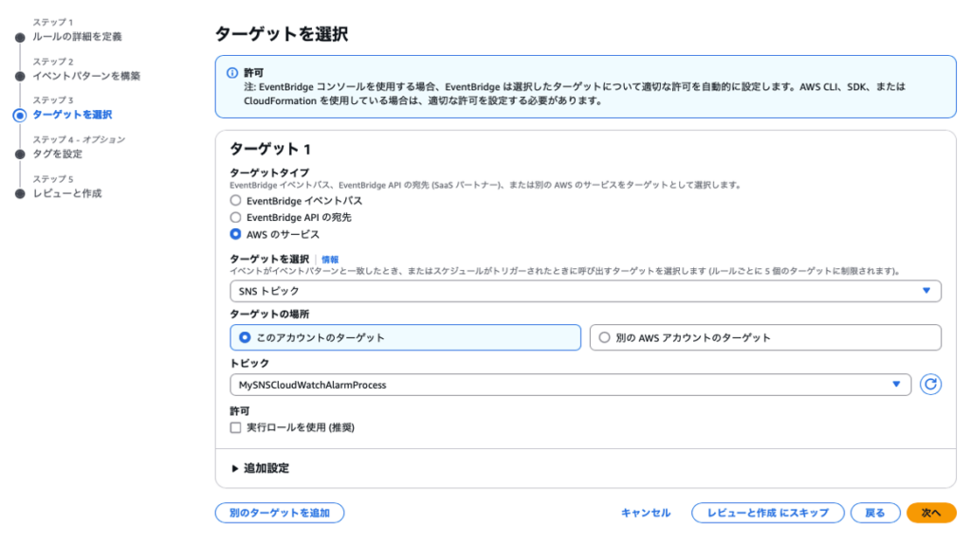Choose このアカウントのターゲット location option

point(245,337)
